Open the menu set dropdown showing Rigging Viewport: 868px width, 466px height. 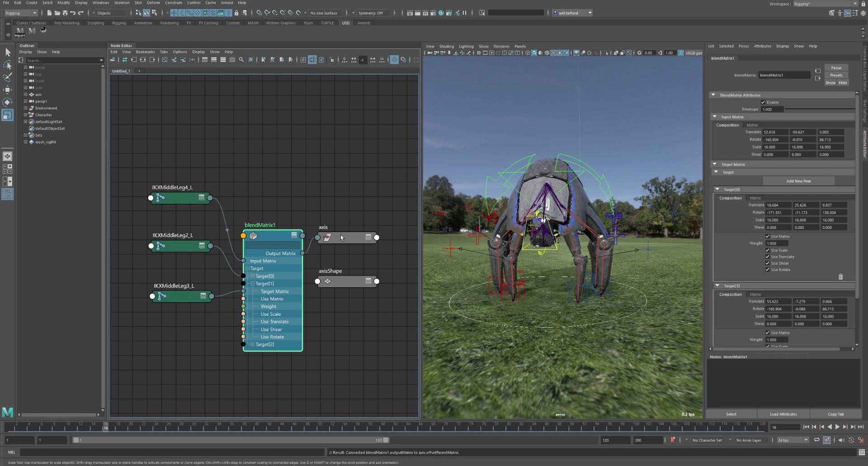tap(21, 13)
